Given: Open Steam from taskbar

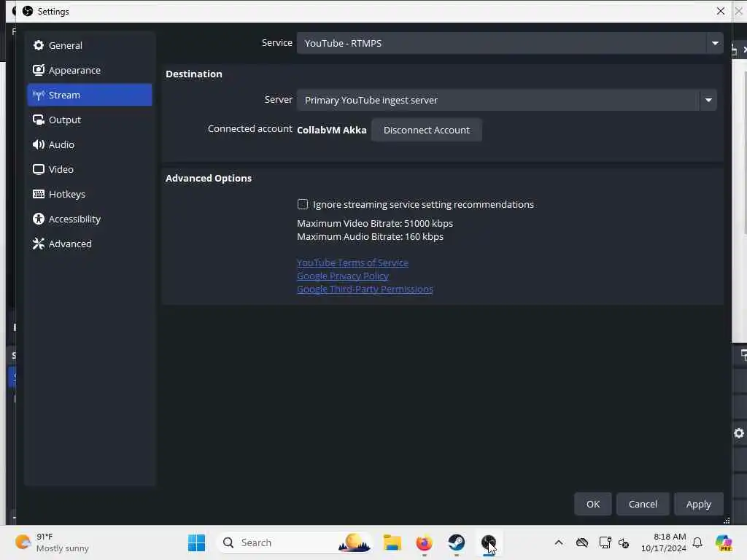Looking at the screenshot, I should tap(457, 542).
